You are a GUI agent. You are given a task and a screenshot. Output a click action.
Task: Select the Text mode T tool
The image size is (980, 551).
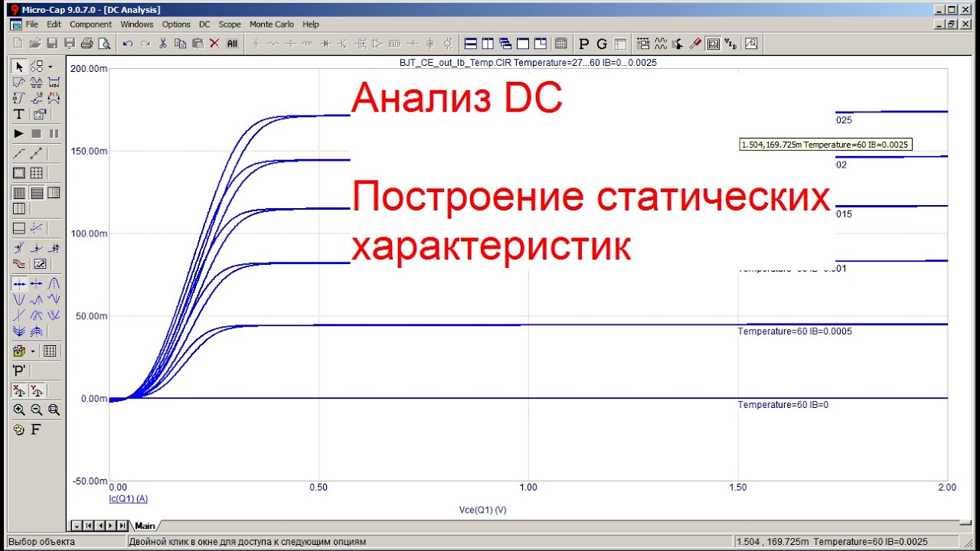[19, 114]
